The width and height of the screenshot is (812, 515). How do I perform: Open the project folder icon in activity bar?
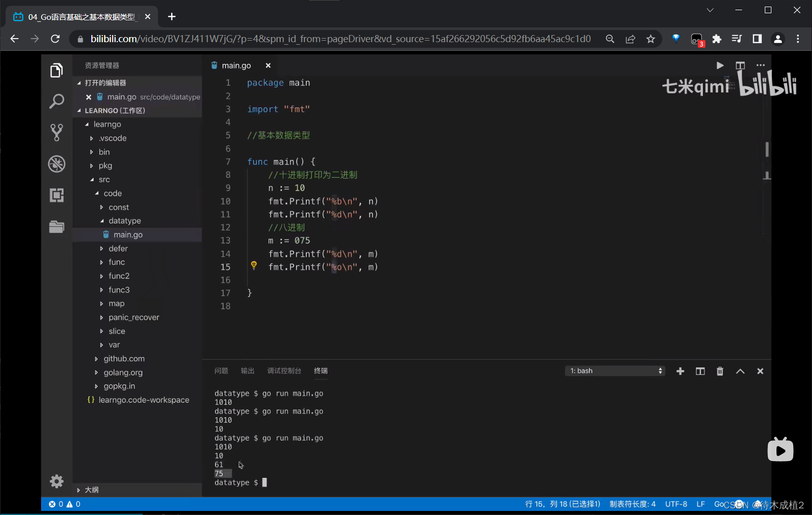(x=56, y=227)
